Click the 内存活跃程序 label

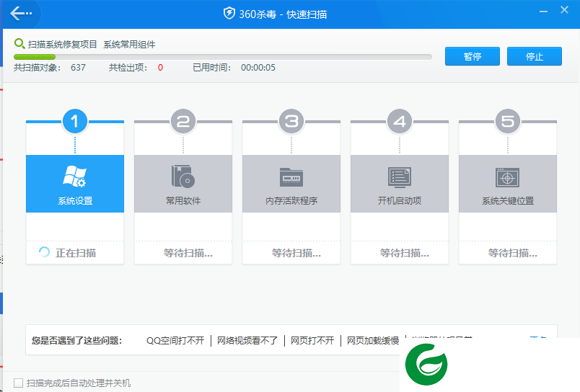click(291, 200)
